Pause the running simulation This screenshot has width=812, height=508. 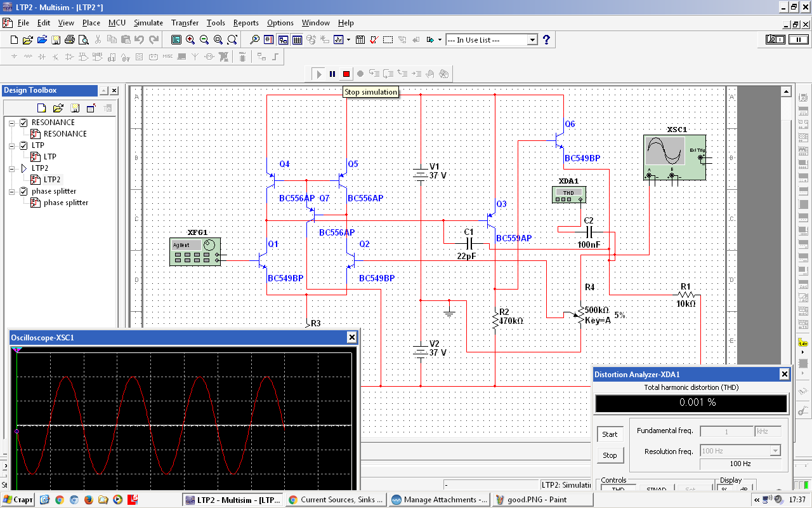332,74
